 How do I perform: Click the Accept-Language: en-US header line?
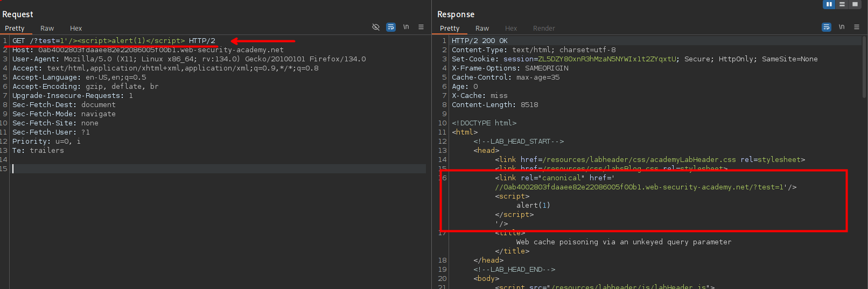tap(79, 77)
